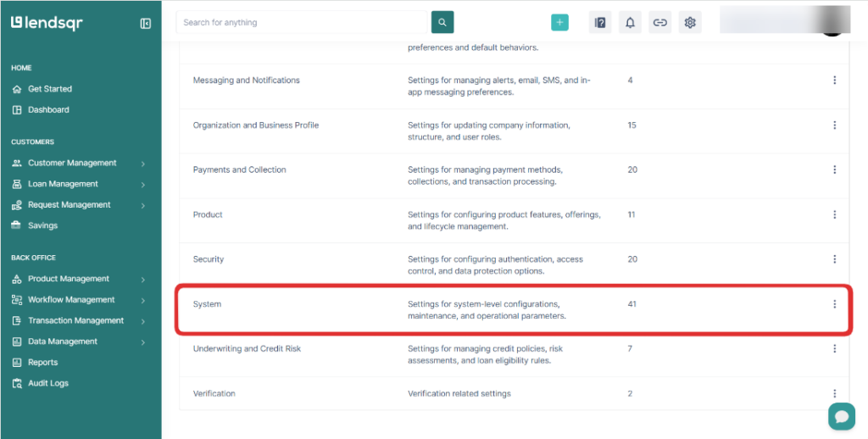Click the count 4 for Messaging row

click(x=630, y=81)
